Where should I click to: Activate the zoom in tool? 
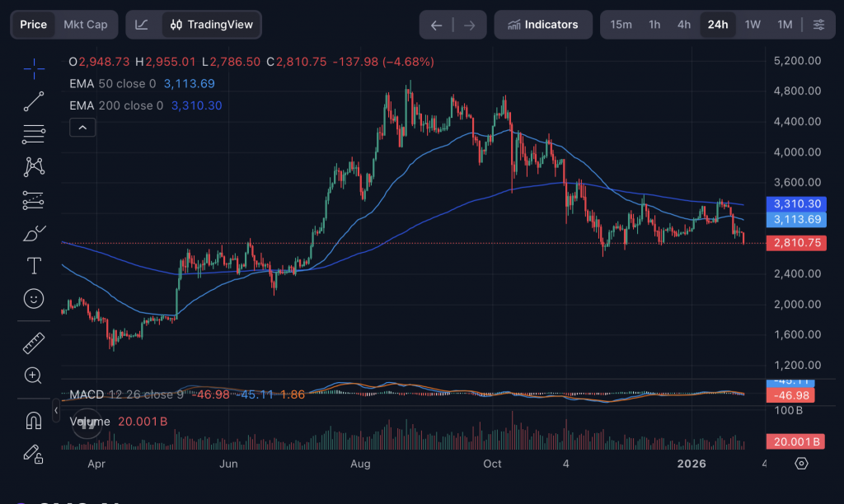click(x=34, y=376)
